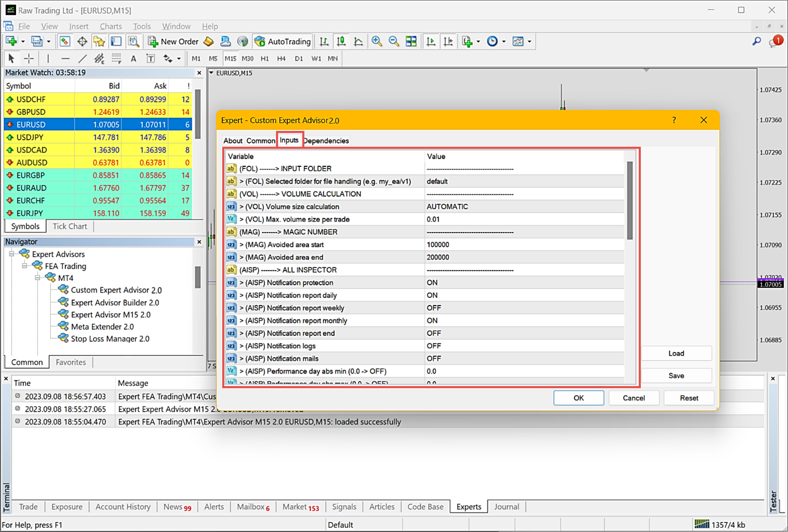Open the Tools menu
This screenshot has width=788, height=532.
click(x=142, y=26)
